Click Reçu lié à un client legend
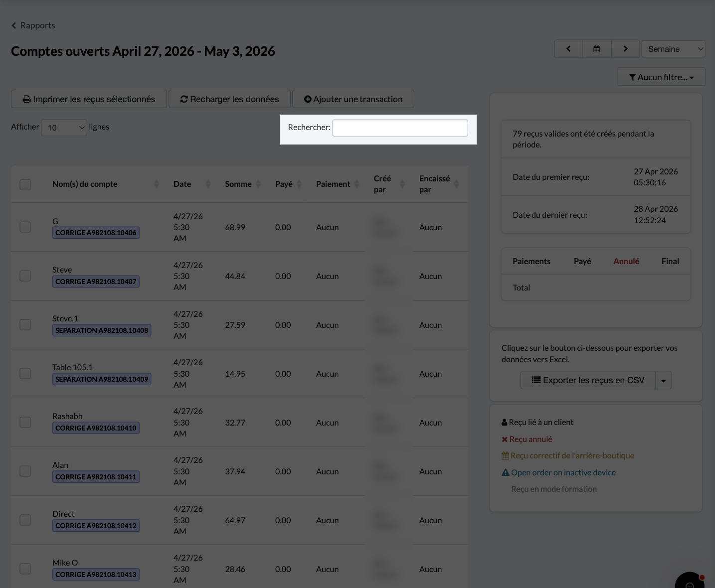715x588 pixels. point(537,422)
